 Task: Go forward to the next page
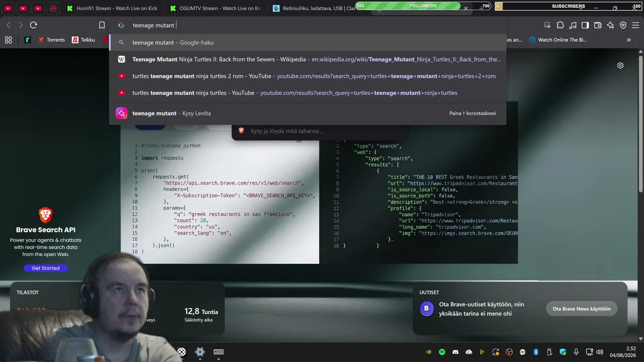click(21, 25)
